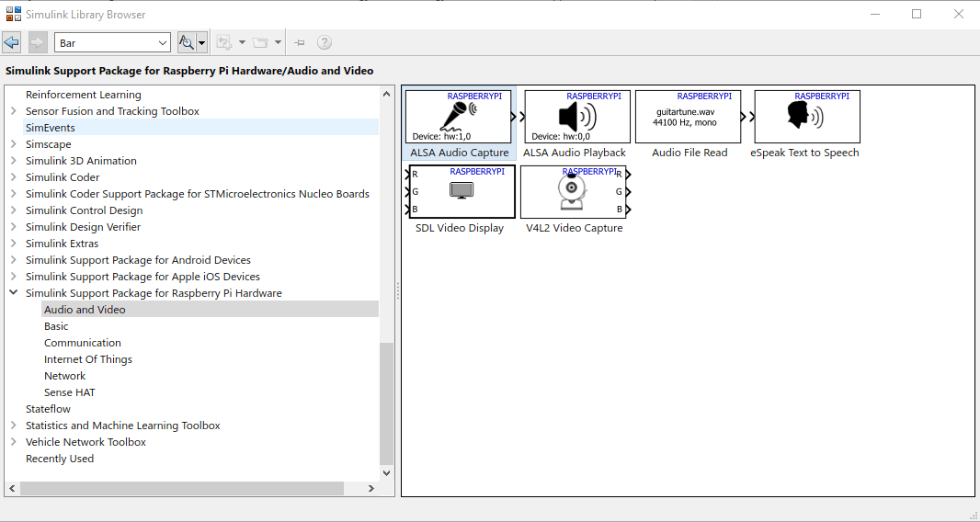Select the SDL Video Display block
980x522 pixels.
462,192
